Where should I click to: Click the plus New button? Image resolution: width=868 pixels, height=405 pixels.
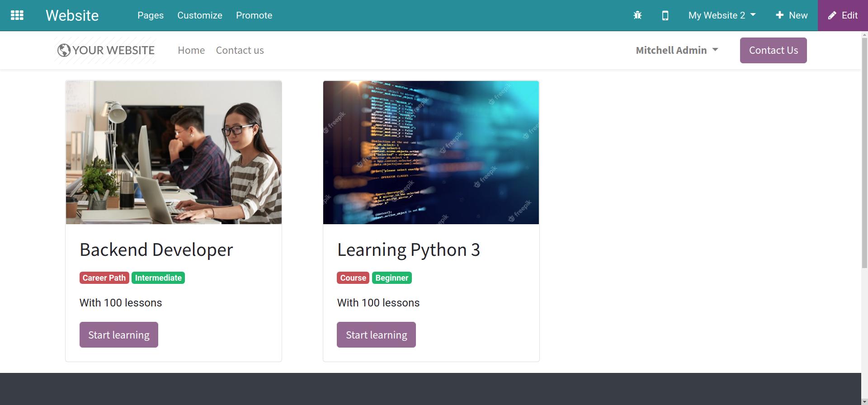click(x=791, y=15)
